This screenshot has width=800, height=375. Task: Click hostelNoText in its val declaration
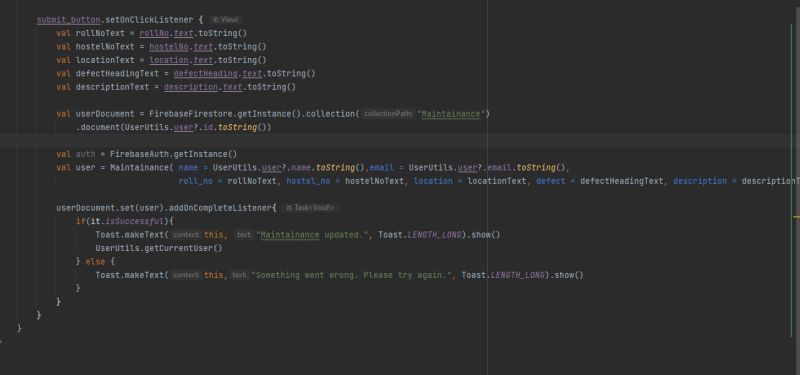(x=105, y=47)
